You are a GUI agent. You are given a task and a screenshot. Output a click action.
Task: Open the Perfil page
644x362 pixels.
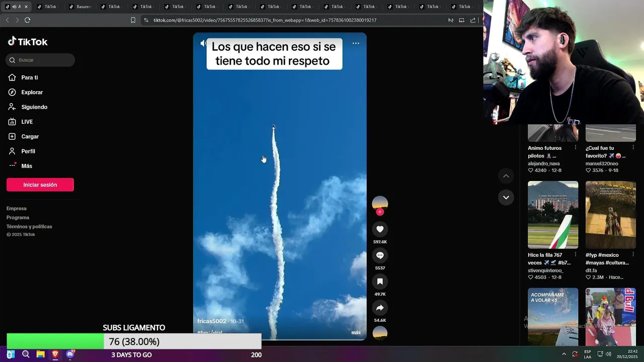tap(28, 151)
